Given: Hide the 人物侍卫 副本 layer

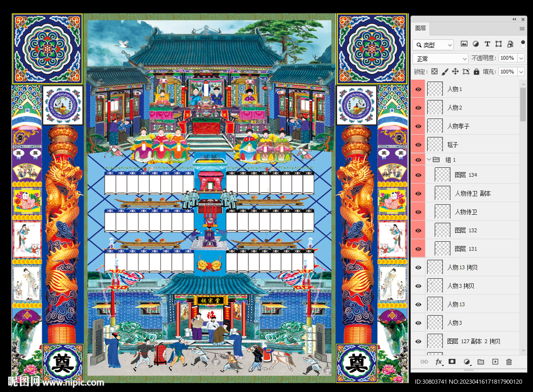Looking at the screenshot, I should (x=418, y=193).
